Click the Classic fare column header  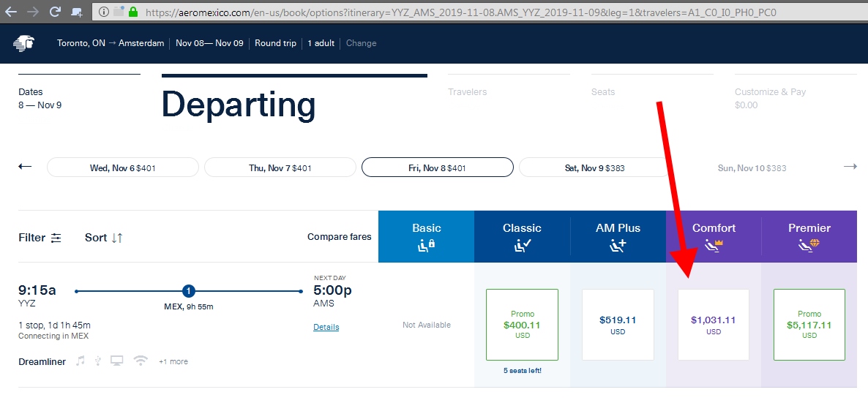click(522, 236)
